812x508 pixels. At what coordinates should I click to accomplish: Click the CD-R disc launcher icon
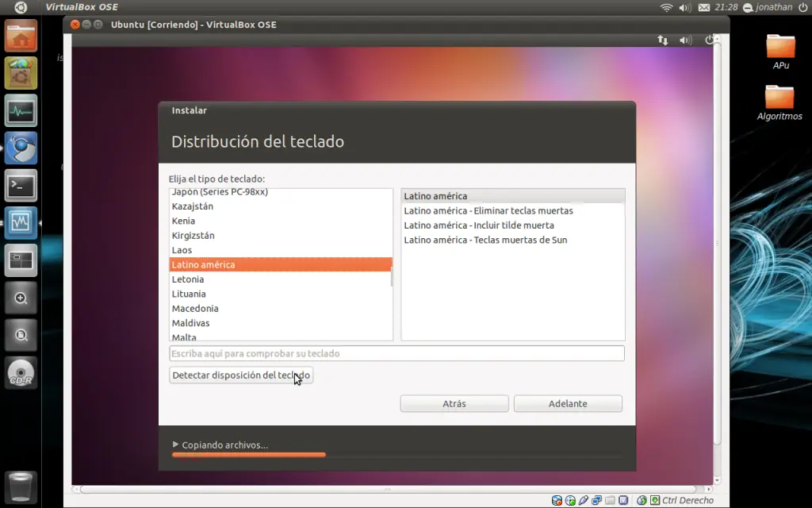tap(21, 373)
